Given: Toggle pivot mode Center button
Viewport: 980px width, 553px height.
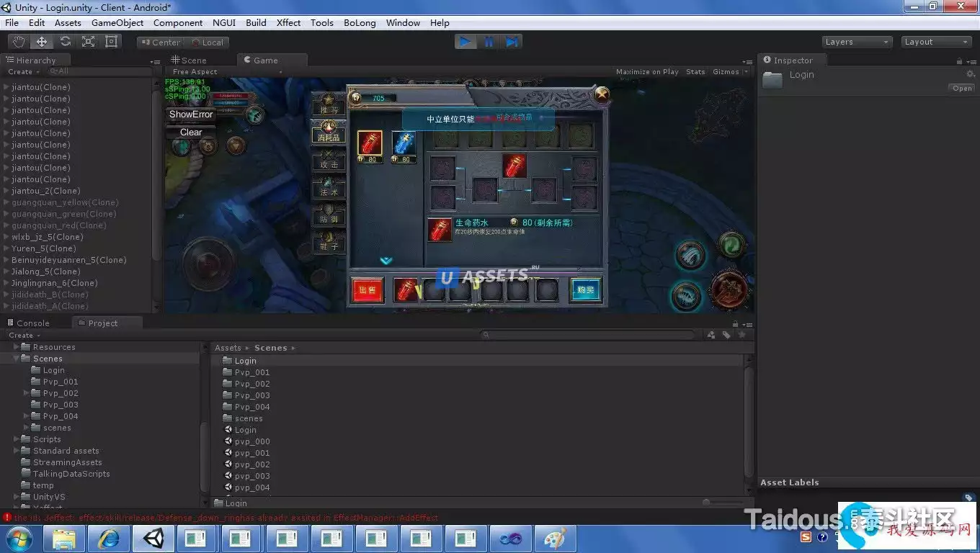Looking at the screenshot, I should [160, 42].
